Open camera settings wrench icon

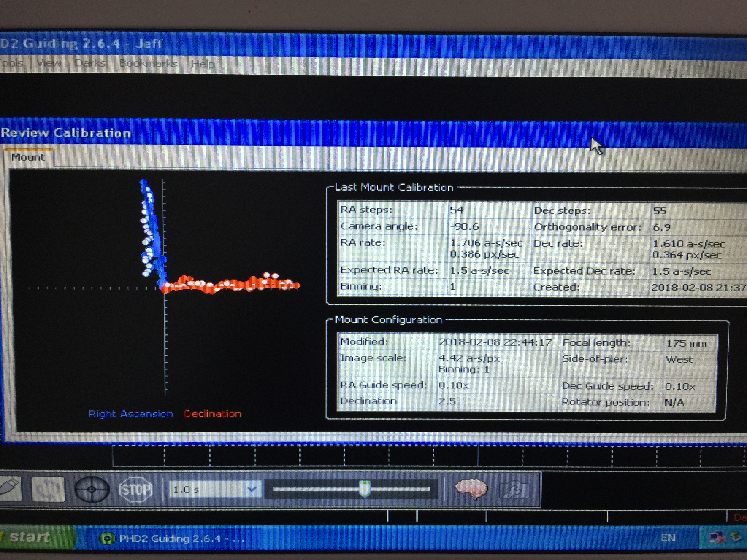click(x=514, y=490)
